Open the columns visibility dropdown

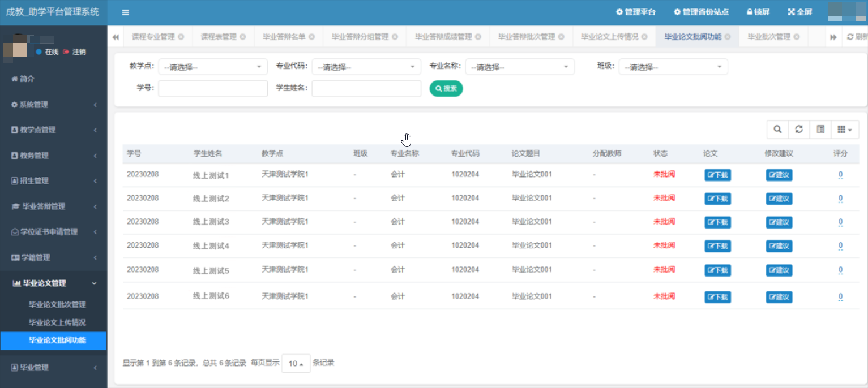(x=845, y=130)
